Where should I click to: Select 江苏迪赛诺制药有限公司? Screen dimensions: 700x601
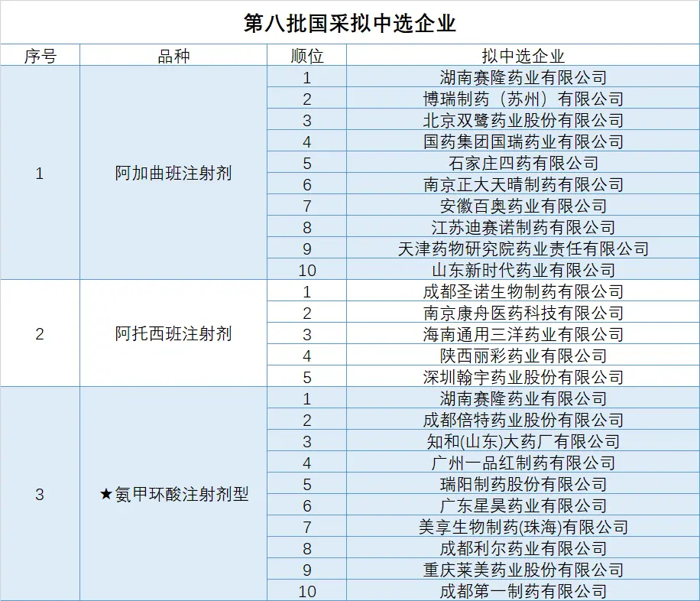tap(523, 227)
